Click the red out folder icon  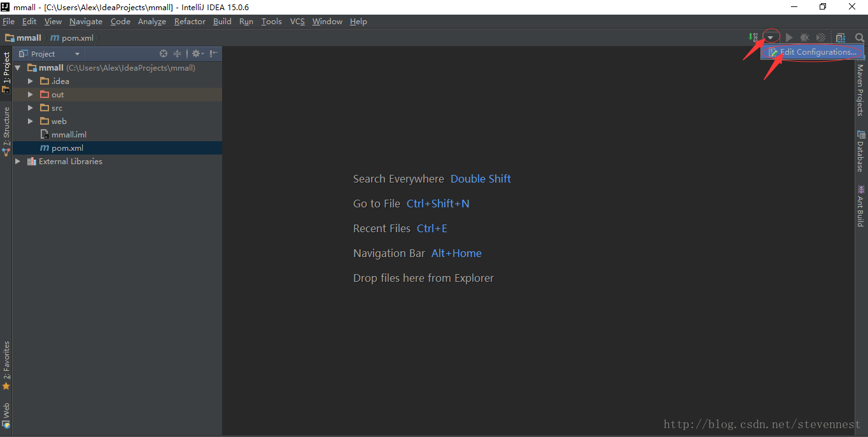coord(45,94)
